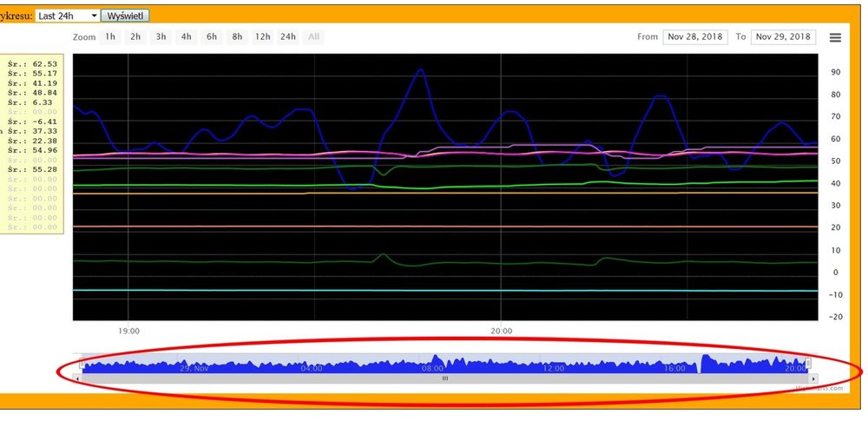Viewport: 868px width, 421px height.
Task: Click the All zoom option
Action: pos(313,37)
